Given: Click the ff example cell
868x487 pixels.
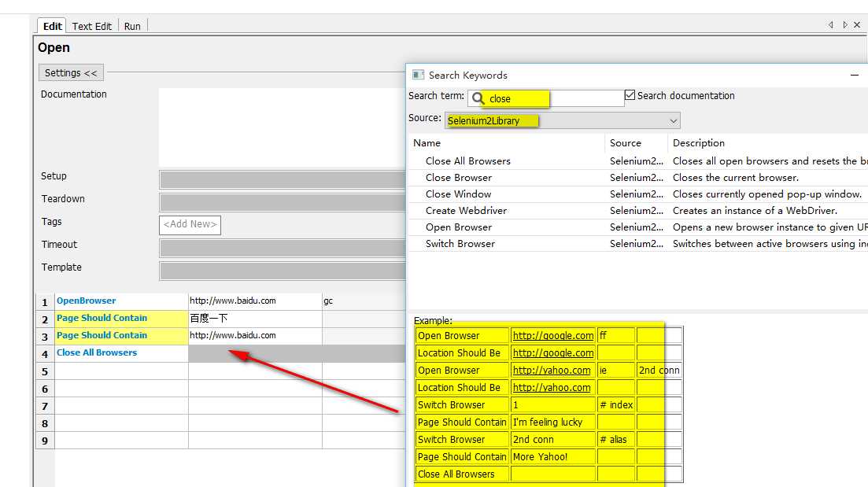Looking at the screenshot, I should 616,335.
